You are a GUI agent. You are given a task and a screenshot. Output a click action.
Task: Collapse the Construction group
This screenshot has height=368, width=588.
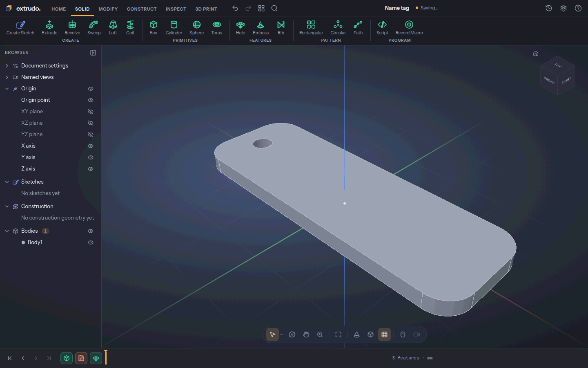(7, 206)
